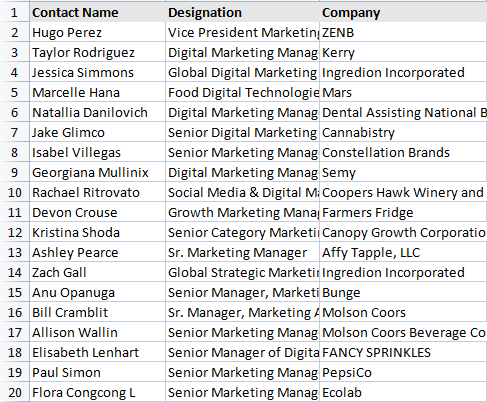This screenshot has height=402, width=487.
Task: Click the Ingredion Incorporated cell in row 4
Action: (x=403, y=72)
